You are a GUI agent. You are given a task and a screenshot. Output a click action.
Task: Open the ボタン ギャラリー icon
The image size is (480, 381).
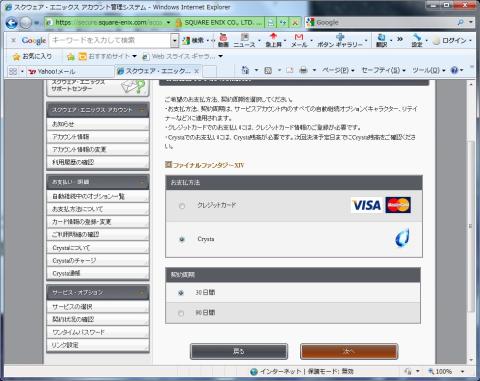point(339,40)
